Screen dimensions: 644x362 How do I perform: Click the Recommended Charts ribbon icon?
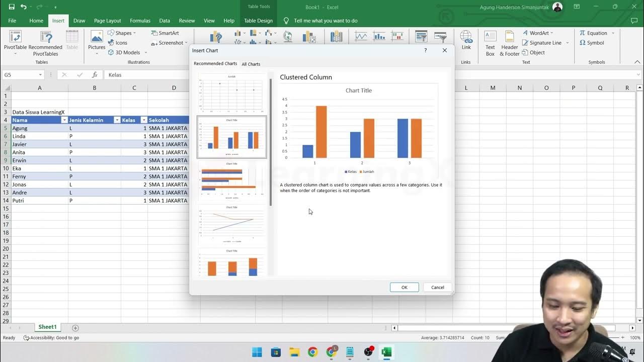pos(216,37)
